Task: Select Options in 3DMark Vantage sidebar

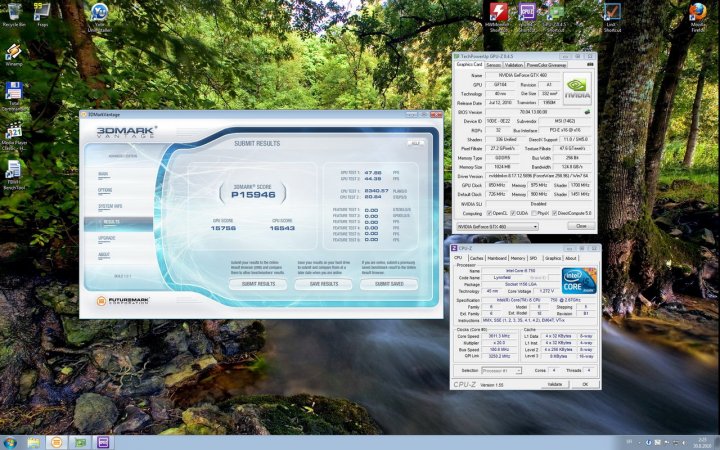Action: (105, 190)
